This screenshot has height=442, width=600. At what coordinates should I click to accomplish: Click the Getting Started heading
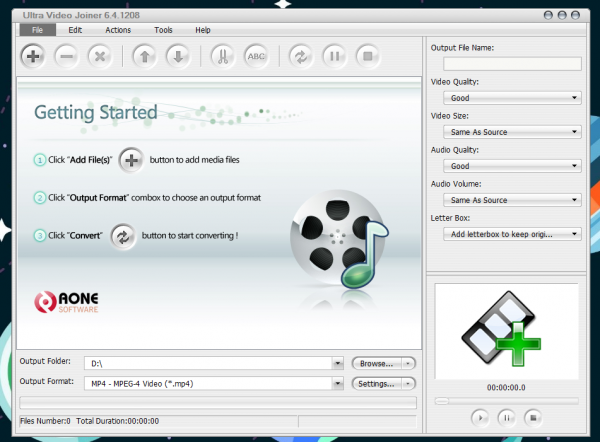click(96, 113)
